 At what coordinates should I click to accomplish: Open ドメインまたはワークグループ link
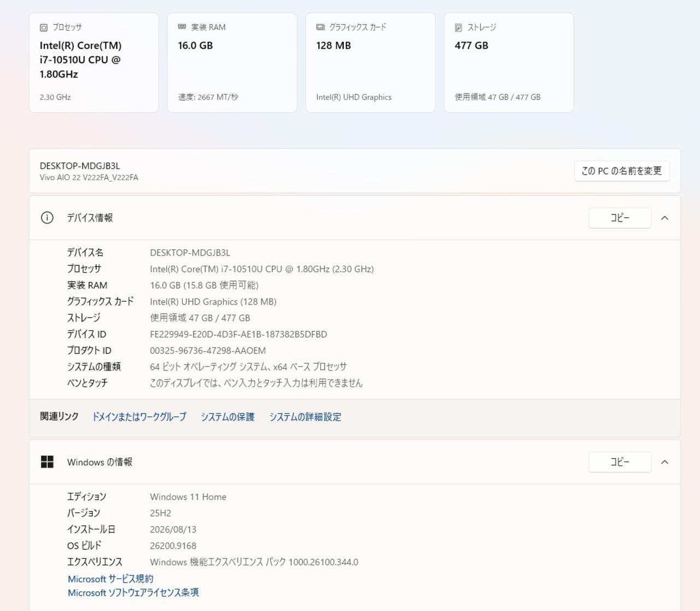pos(139,417)
